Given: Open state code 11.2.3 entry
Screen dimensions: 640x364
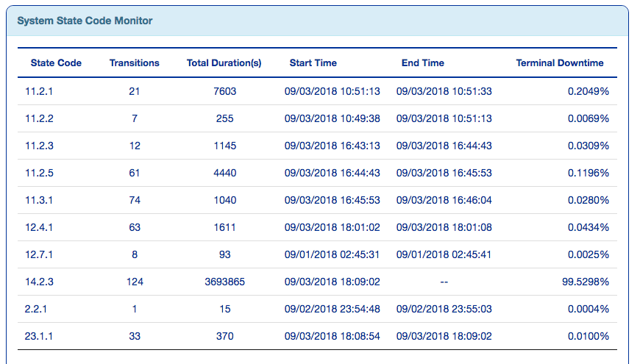Looking at the screenshot, I should point(40,146).
